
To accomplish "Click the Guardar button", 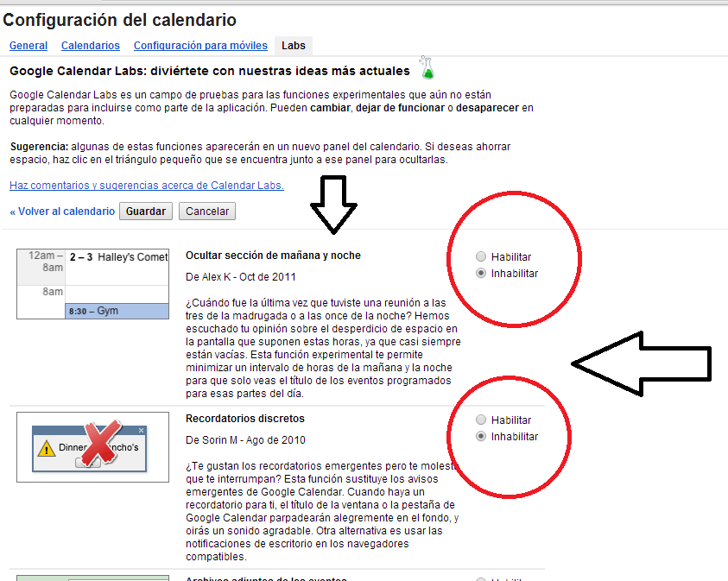I will [x=146, y=212].
